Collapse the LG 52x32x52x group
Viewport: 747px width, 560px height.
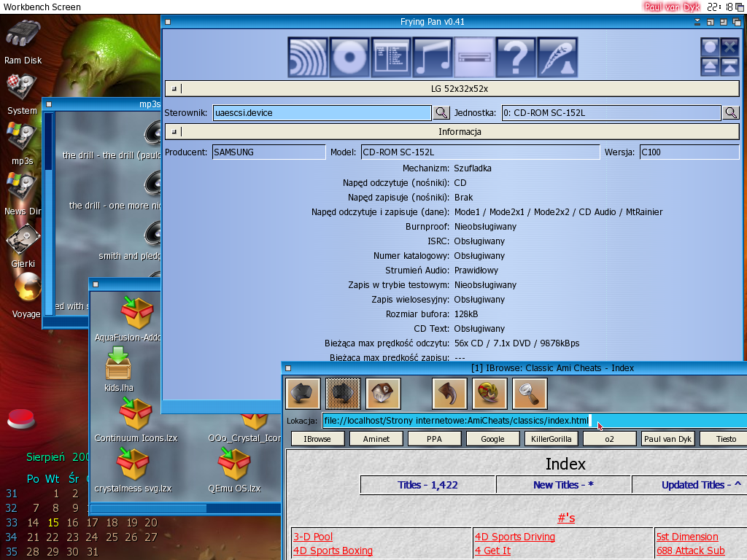point(174,88)
